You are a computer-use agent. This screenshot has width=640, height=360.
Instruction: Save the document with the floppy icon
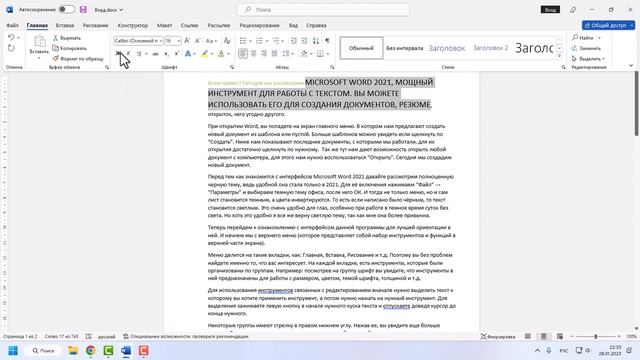point(83,9)
